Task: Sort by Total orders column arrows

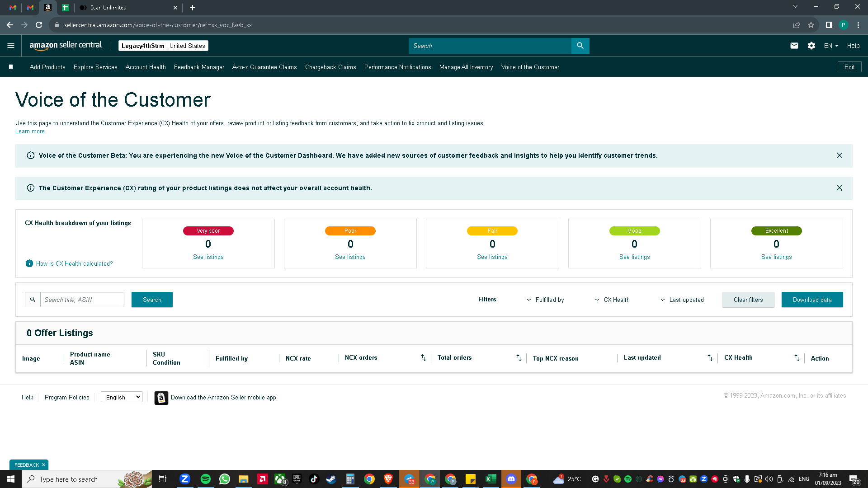Action: point(519,358)
